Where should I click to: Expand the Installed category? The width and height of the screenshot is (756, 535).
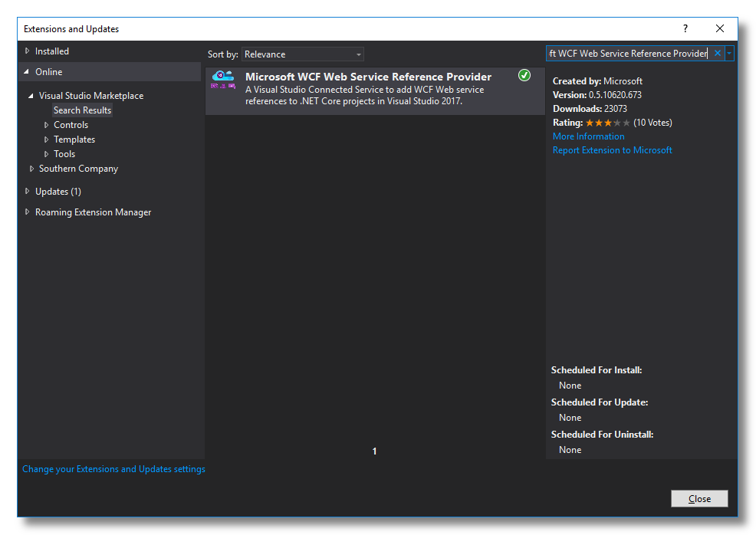point(28,51)
